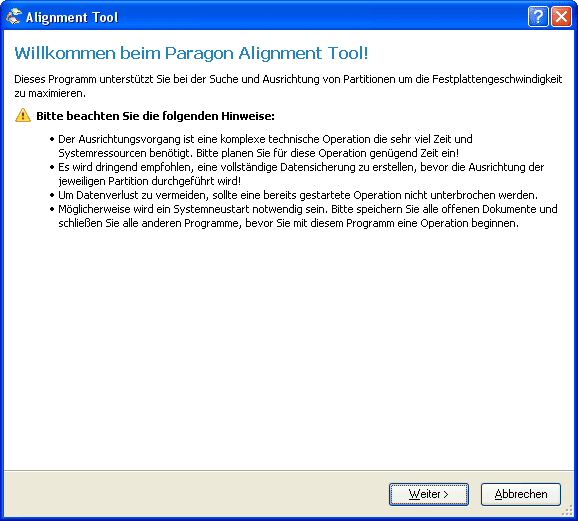
Task: Open context help via the question-mark button
Action: click(538, 17)
